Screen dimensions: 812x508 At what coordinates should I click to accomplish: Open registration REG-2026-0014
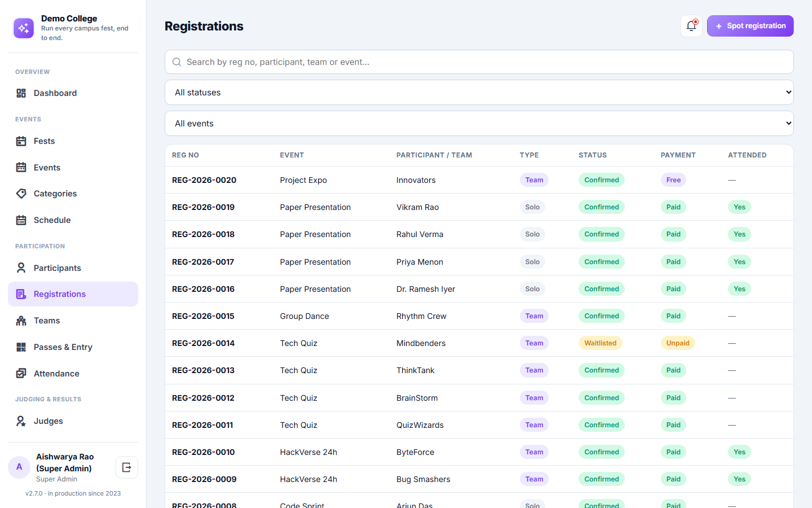(203, 343)
